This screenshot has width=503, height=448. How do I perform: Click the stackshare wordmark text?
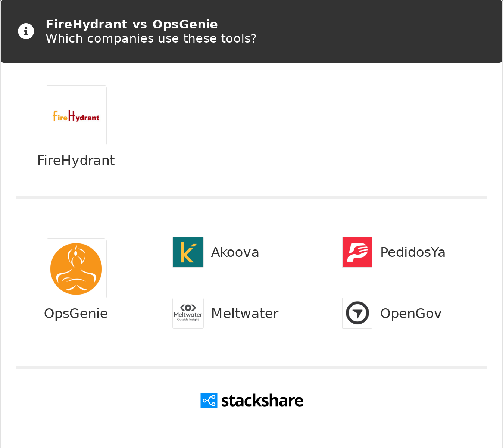point(262,401)
